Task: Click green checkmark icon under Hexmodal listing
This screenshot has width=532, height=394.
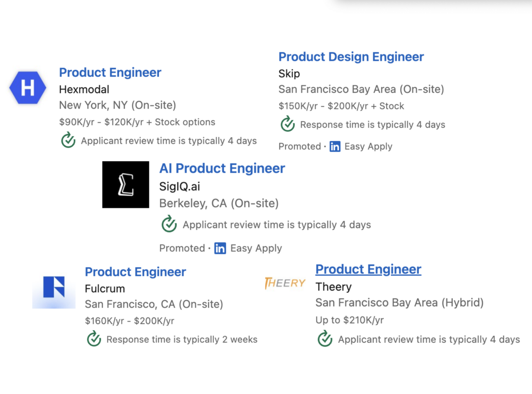Action: [x=68, y=141]
